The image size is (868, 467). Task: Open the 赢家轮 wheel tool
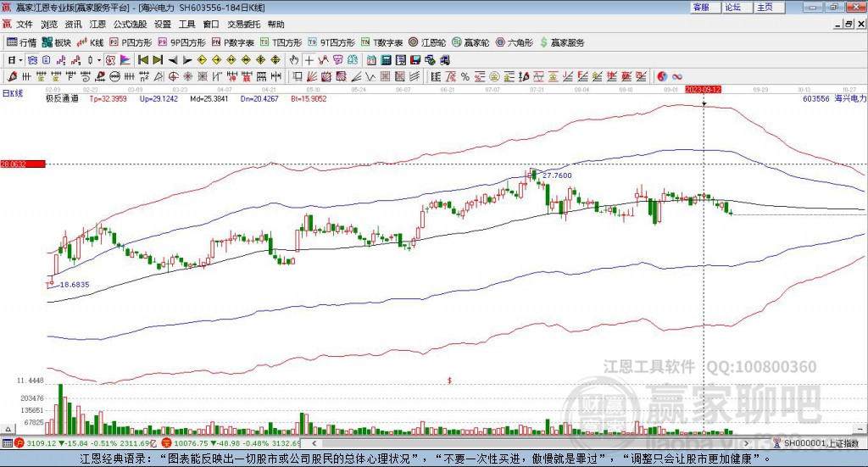point(470,42)
